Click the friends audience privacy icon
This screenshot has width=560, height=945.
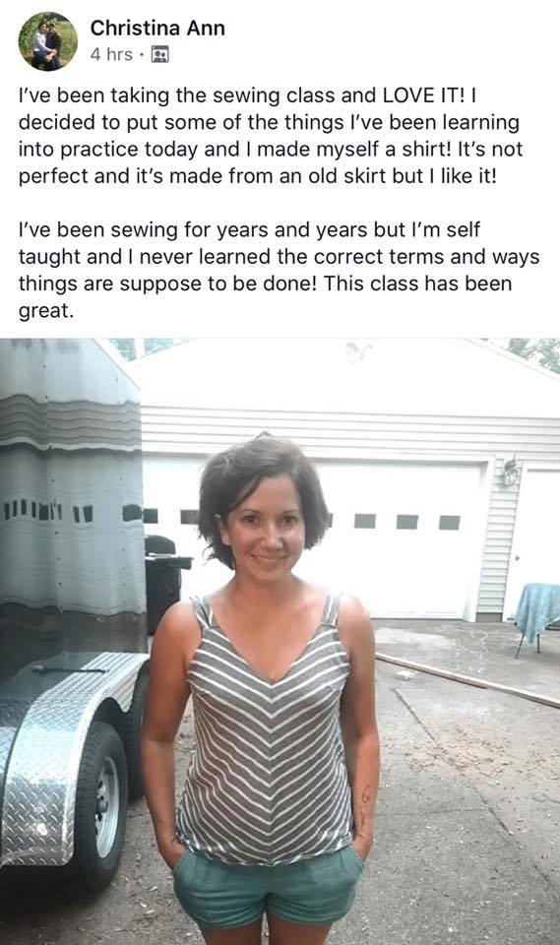pyautogui.click(x=159, y=55)
